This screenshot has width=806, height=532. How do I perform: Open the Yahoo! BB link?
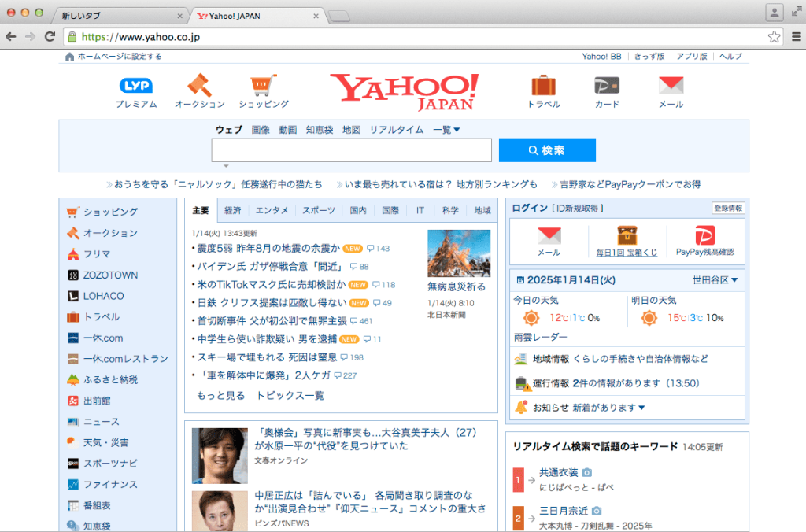[601, 57]
